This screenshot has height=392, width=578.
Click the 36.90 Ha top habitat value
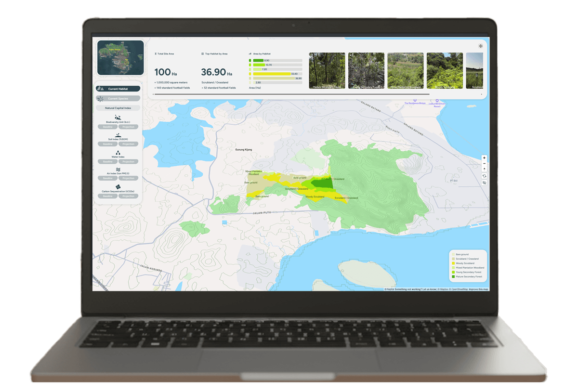tap(217, 72)
